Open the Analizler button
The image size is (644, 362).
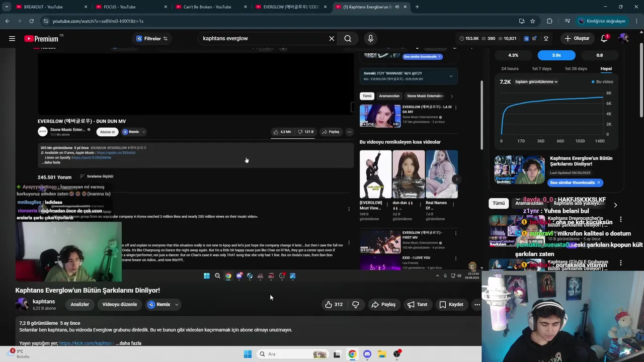(x=79, y=304)
